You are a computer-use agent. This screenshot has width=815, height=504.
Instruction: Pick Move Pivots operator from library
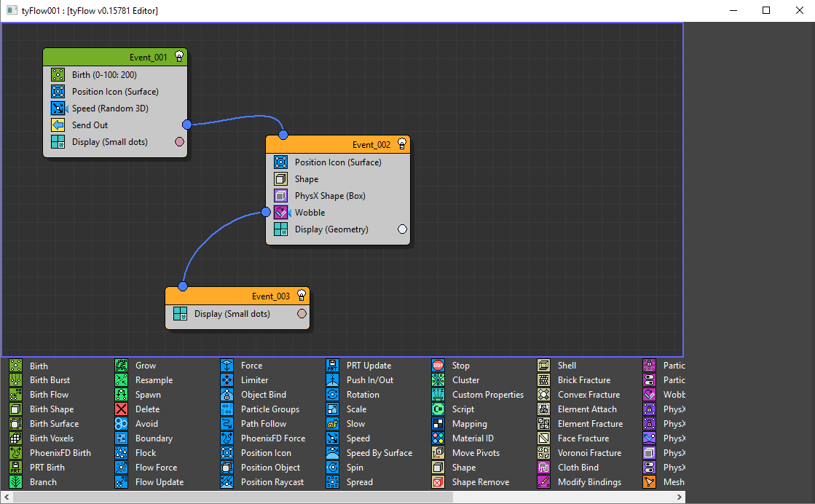[x=465, y=453]
